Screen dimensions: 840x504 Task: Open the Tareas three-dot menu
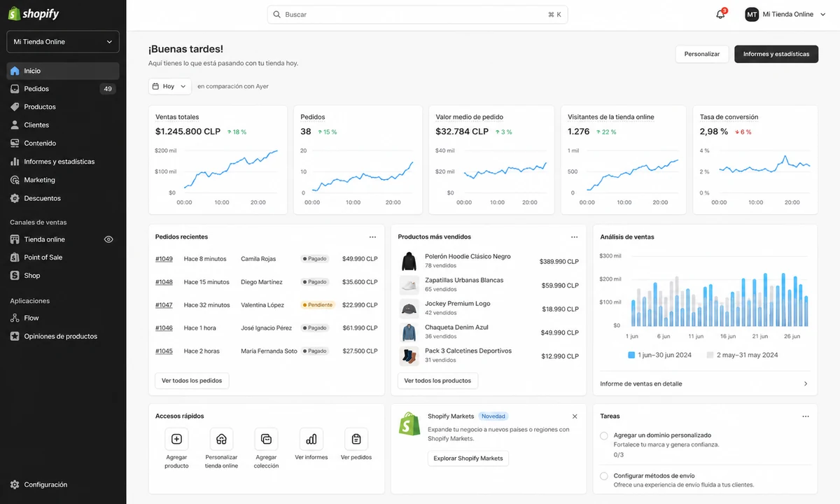[805, 416]
